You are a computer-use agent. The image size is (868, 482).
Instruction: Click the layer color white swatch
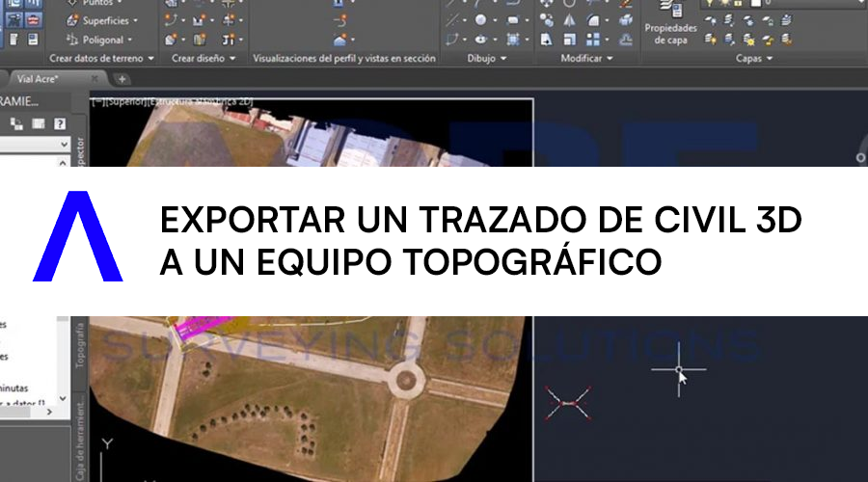click(755, 3)
